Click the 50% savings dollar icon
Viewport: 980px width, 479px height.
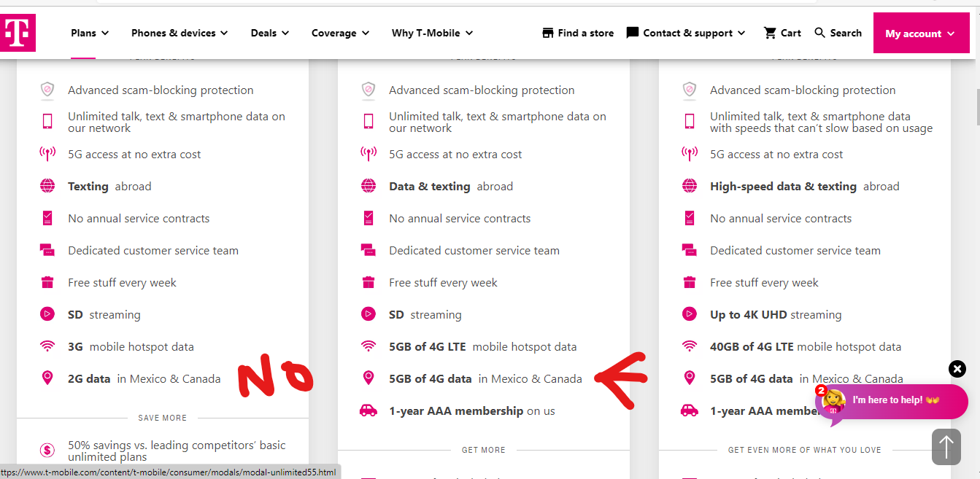[x=47, y=451]
